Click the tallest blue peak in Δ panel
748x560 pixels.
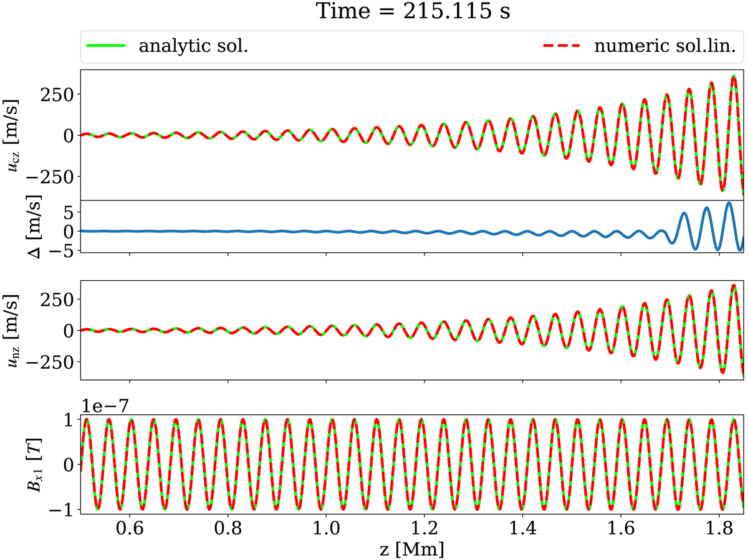point(729,204)
